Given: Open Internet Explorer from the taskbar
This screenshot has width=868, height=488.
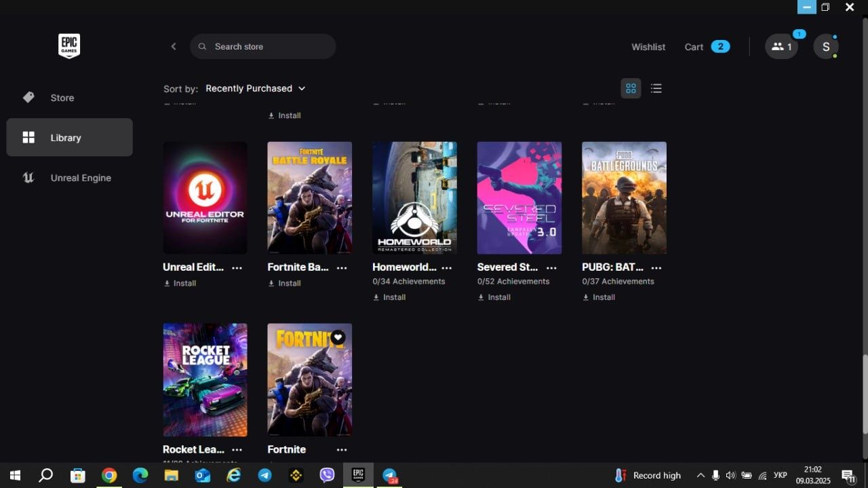Looking at the screenshot, I should [234, 475].
